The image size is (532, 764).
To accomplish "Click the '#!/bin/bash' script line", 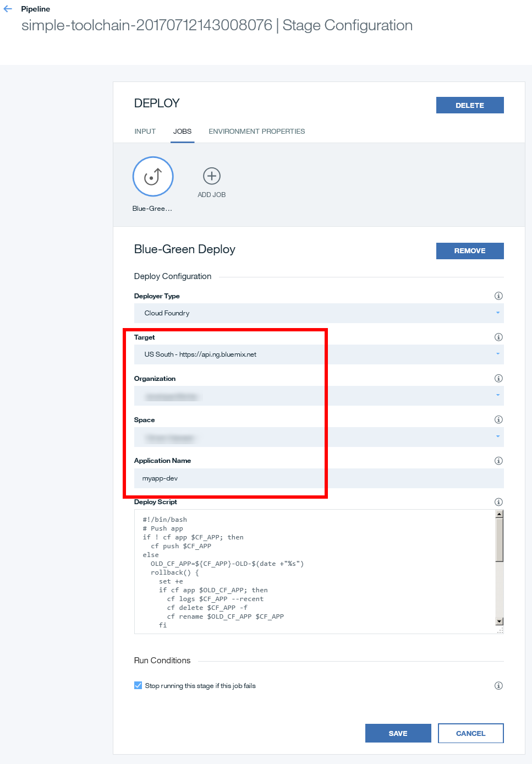I will click(165, 520).
